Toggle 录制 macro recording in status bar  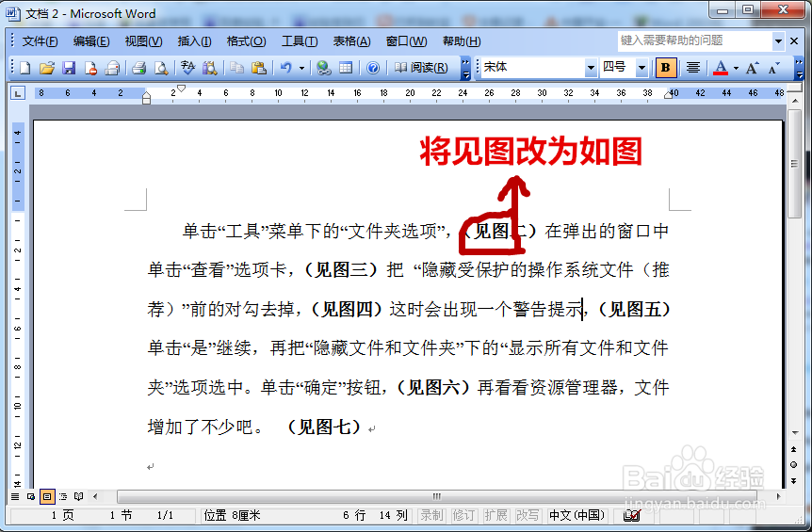pyautogui.click(x=432, y=515)
